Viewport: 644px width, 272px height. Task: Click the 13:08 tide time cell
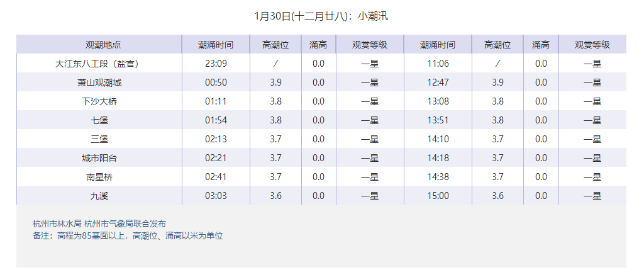438,101
